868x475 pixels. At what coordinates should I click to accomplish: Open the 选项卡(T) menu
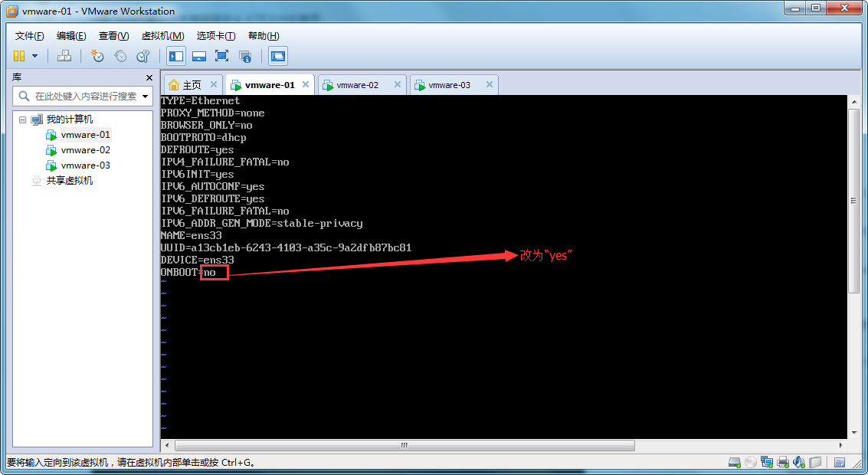pyautogui.click(x=216, y=36)
